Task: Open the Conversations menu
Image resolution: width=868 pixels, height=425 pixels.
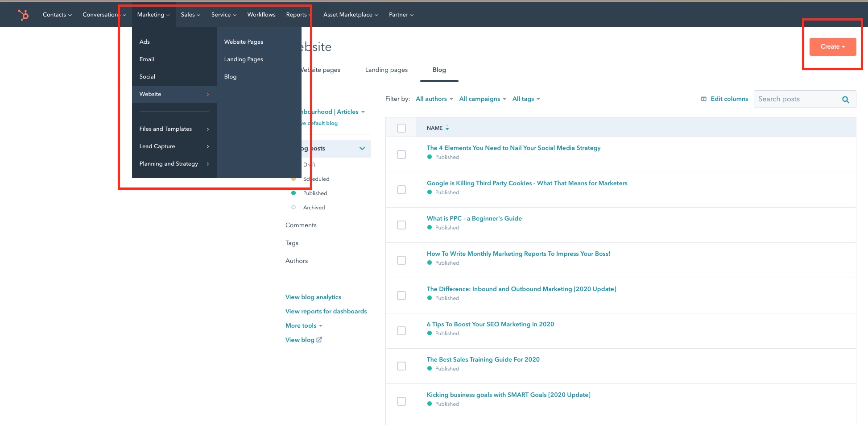Action: (x=104, y=15)
